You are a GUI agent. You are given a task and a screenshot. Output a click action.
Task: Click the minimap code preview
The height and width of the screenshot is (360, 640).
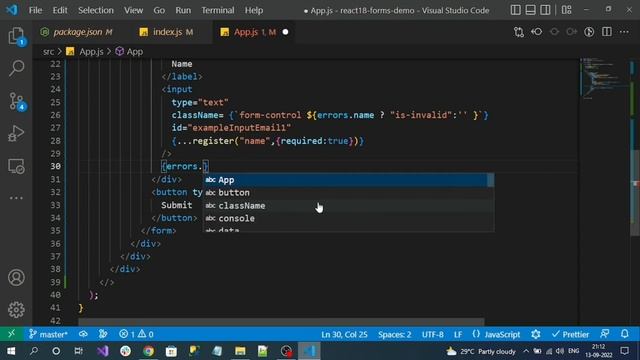[604, 78]
